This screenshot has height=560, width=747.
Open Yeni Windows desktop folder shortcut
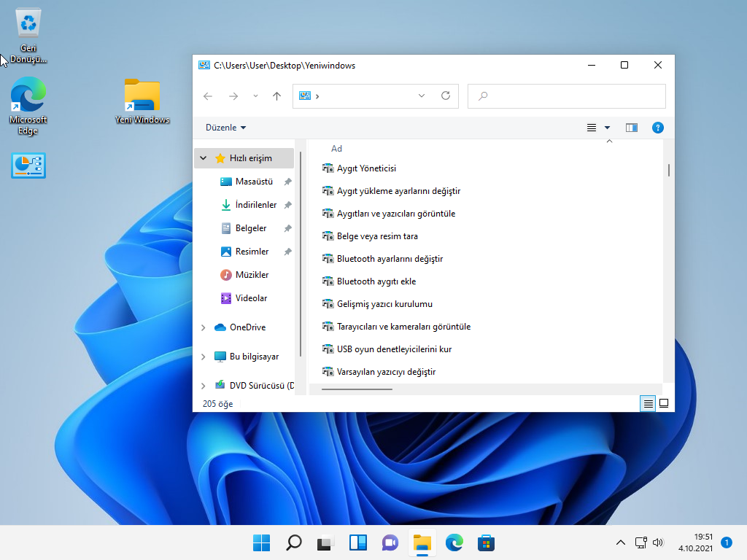(x=142, y=101)
